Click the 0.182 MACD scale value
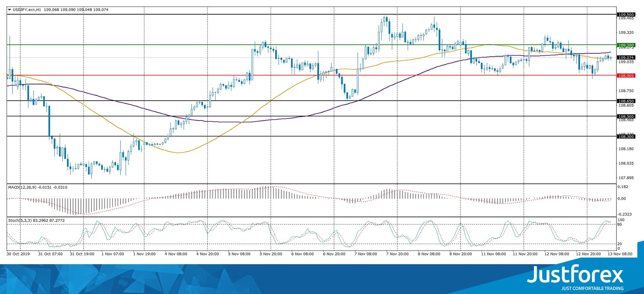This screenshot has width=644, height=294. point(623,187)
